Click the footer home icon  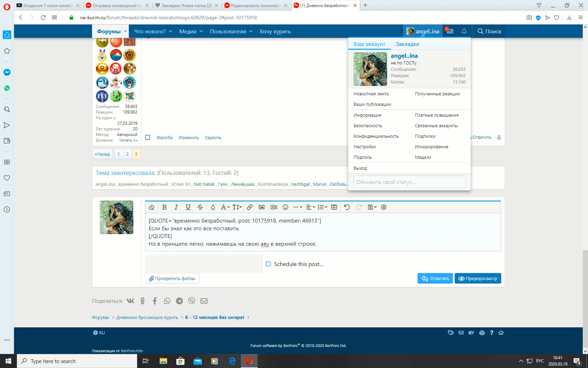[501, 333]
